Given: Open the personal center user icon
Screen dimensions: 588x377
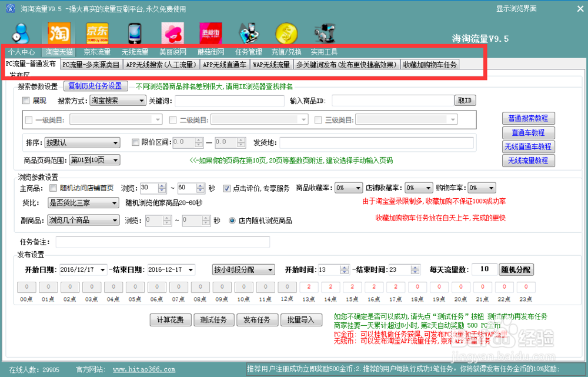Looking at the screenshot, I should click(21, 34).
